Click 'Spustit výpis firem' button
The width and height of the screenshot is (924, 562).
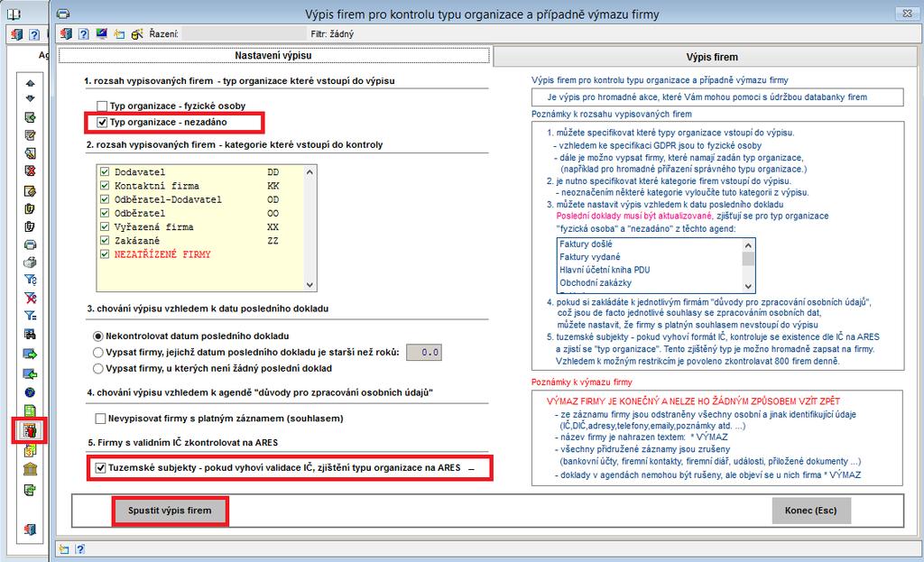170,511
